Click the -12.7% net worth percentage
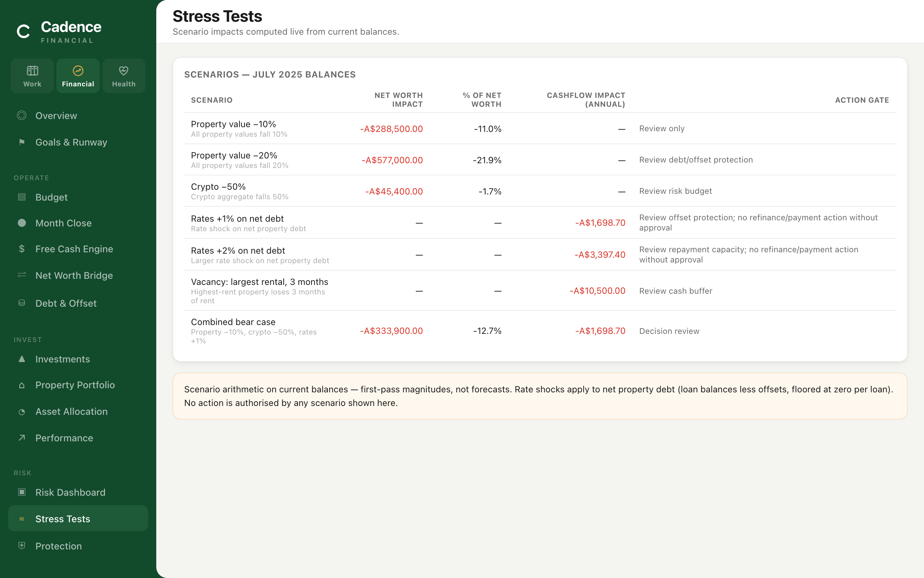The height and width of the screenshot is (578, 924). coord(487,331)
